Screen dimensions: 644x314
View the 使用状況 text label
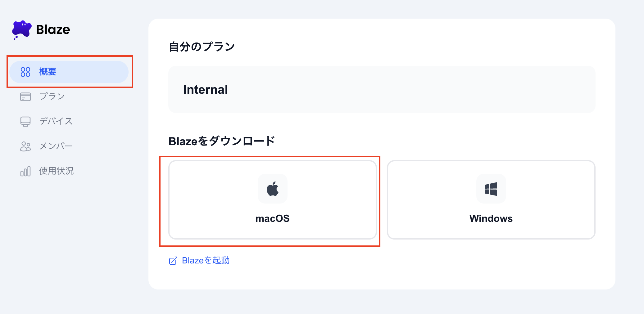57,171
